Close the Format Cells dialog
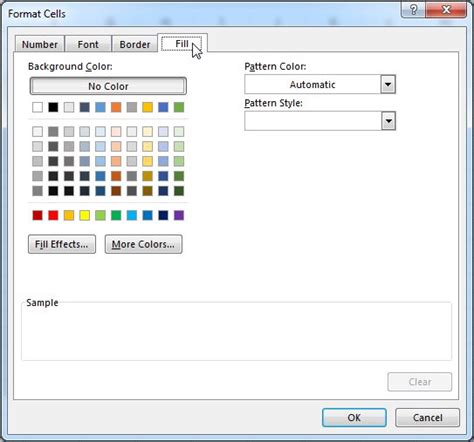The width and height of the screenshot is (474, 442). (446, 9)
